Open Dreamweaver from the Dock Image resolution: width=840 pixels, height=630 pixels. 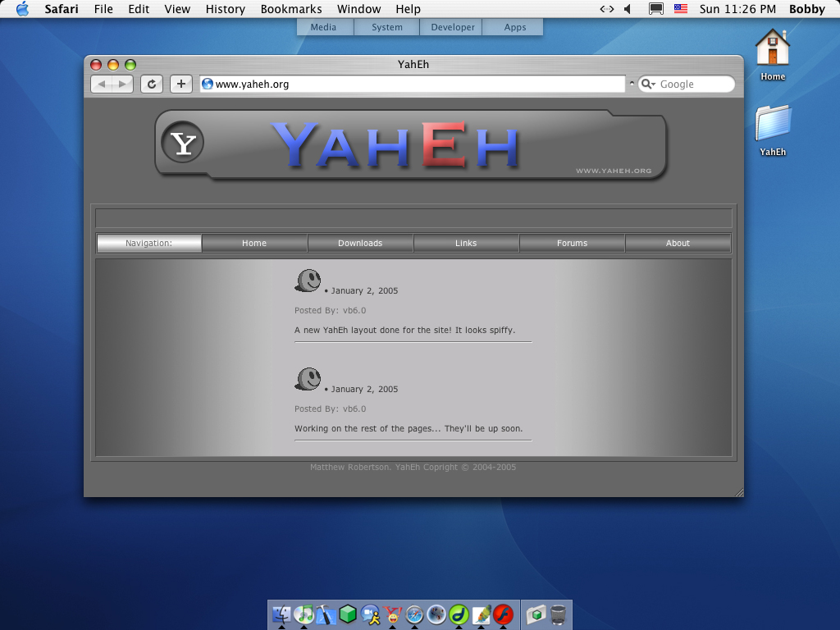pos(459,614)
